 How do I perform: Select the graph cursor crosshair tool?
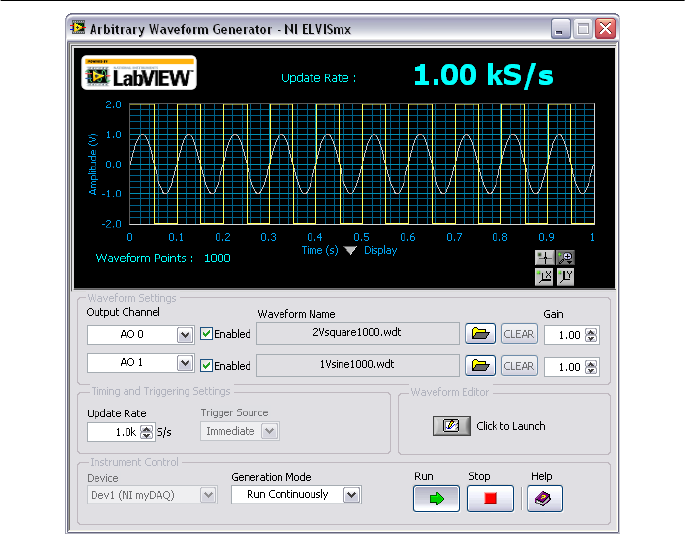[544, 257]
